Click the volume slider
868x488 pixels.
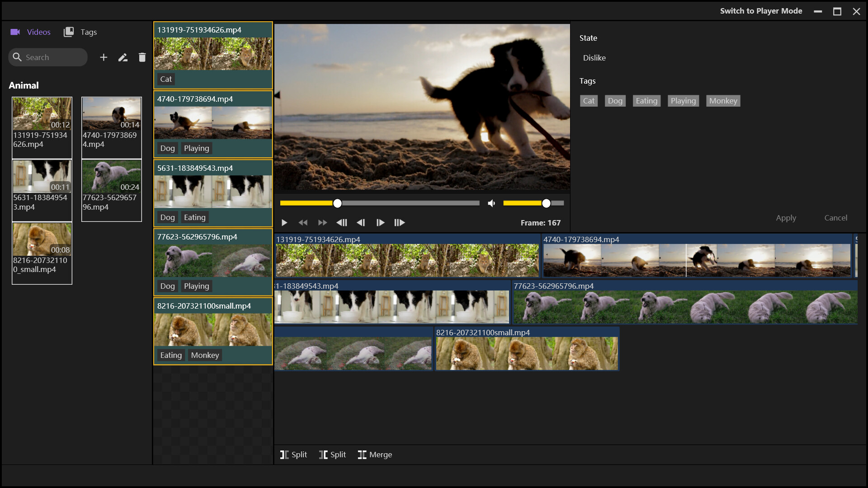coord(533,203)
